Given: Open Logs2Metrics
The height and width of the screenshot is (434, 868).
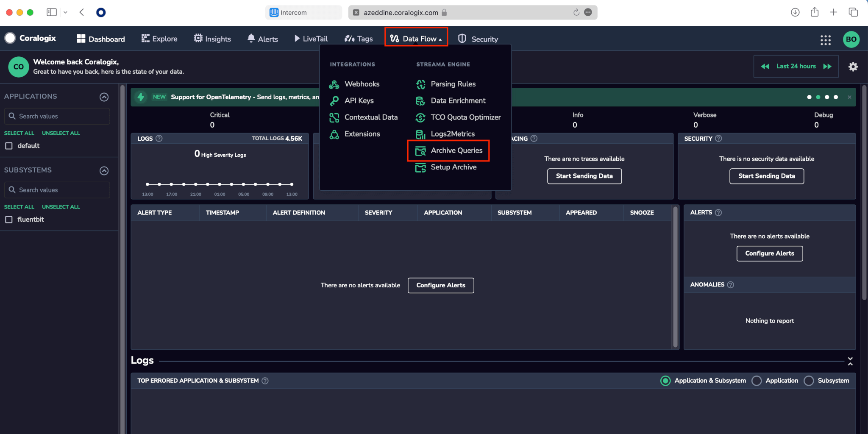Looking at the screenshot, I should click(x=445, y=134).
